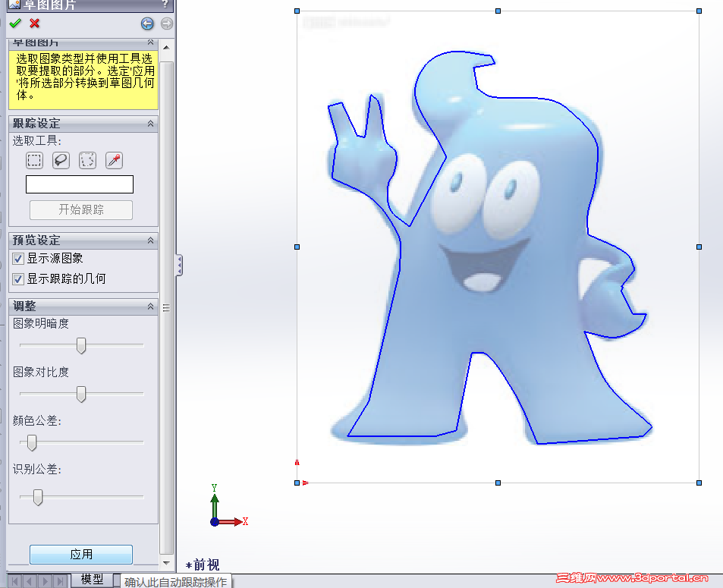Select the rectangle selection tool

pos(34,160)
